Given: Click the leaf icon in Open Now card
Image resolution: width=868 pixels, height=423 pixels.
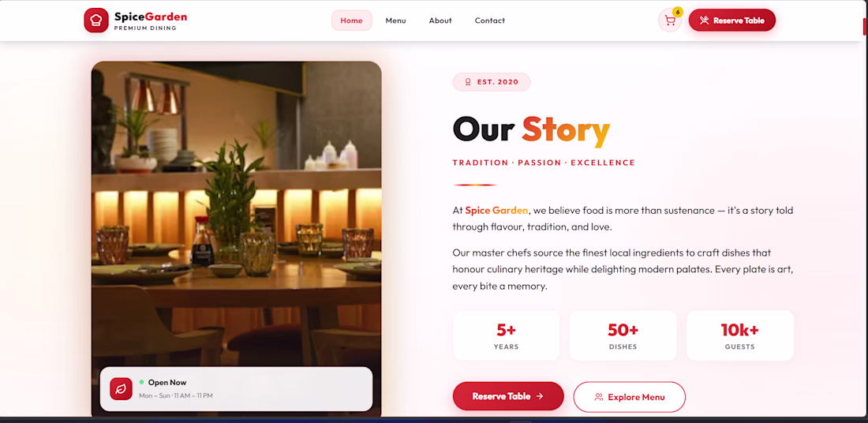Looking at the screenshot, I should point(121,389).
